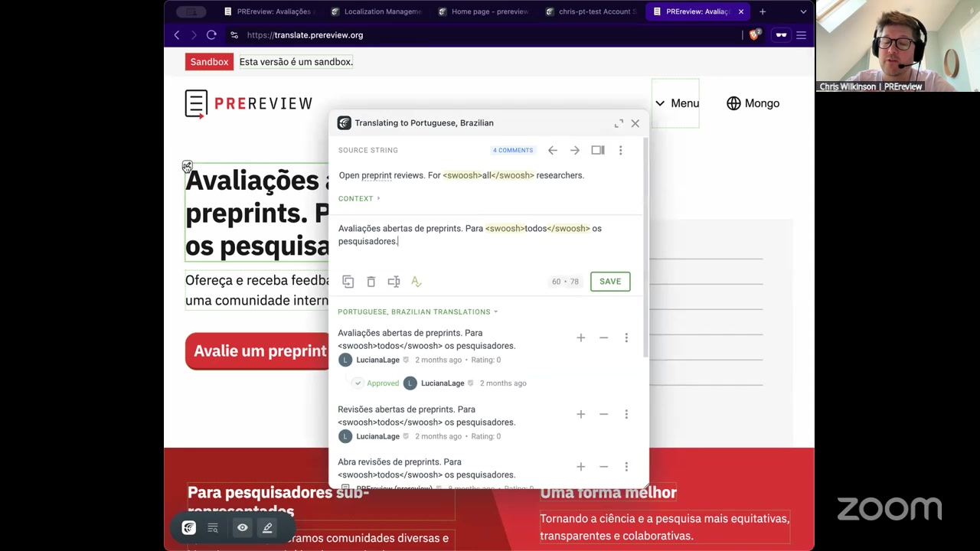Go to the next string arrow
Screen dimensions: 980x551
(x=575, y=151)
